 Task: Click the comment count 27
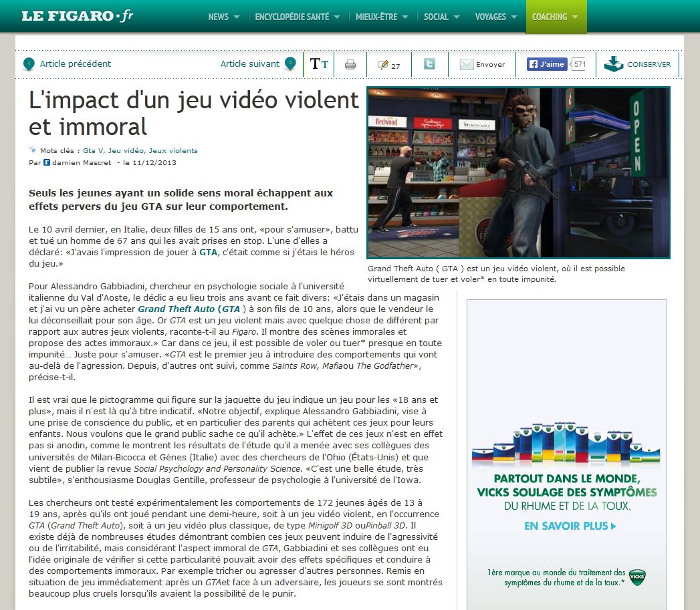396,66
